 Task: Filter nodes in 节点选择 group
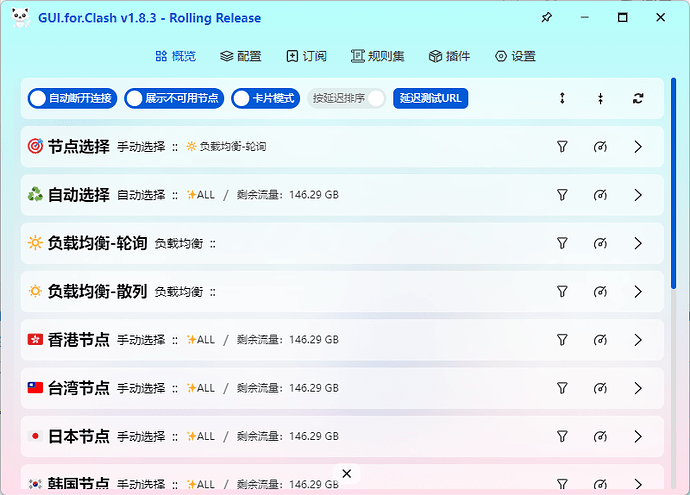(562, 147)
